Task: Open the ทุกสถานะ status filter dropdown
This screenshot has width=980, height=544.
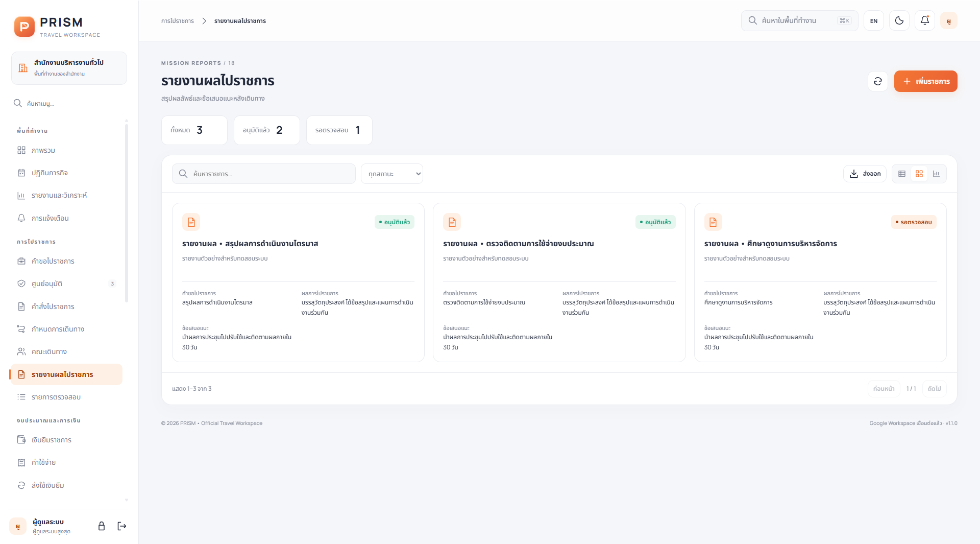Action: [x=392, y=174]
